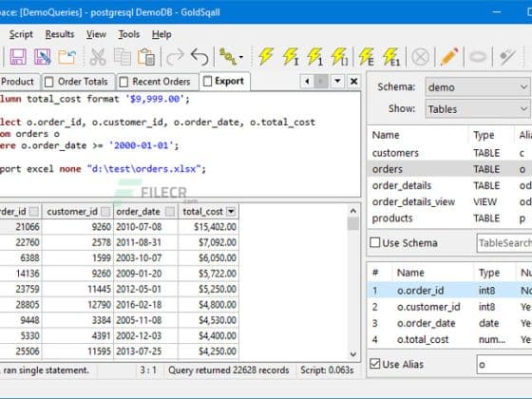Click the TableSearch input field
This screenshot has height=399, width=532.
(504, 243)
